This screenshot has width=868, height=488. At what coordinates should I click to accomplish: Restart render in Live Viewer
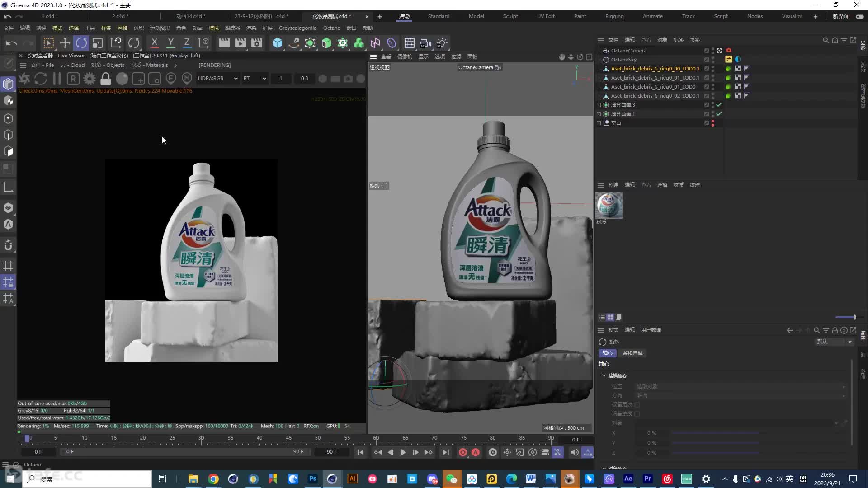tap(41, 79)
